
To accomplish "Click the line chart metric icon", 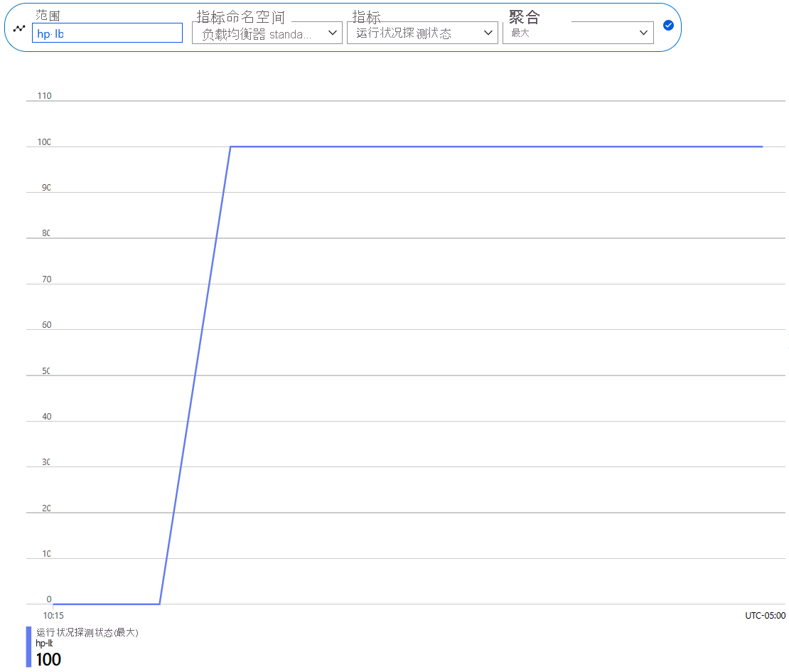I will tap(19, 28).
